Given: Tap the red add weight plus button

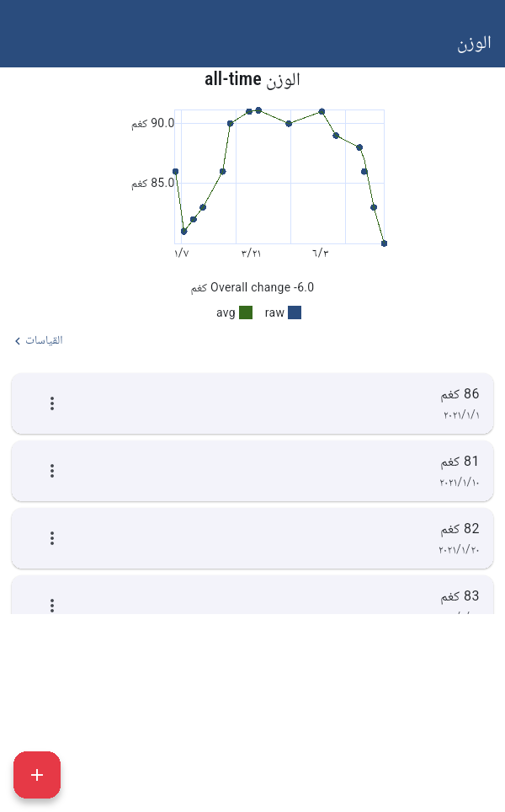Looking at the screenshot, I should pyautogui.click(x=37, y=775).
